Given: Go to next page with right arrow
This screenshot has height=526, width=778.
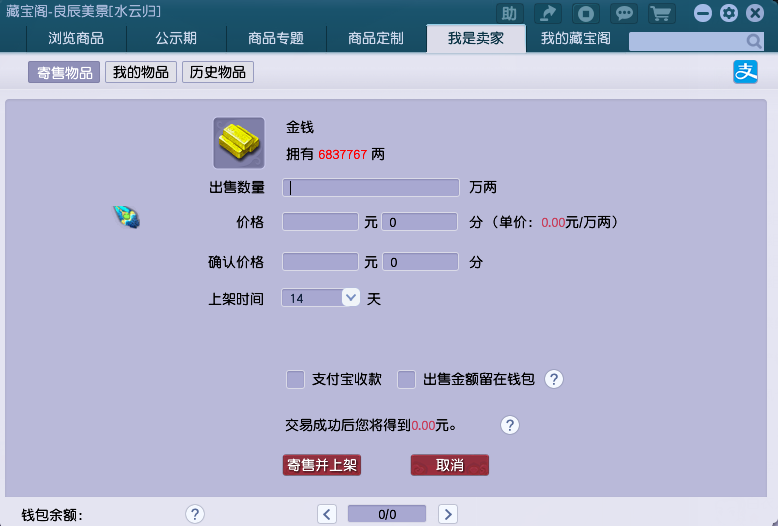Looking at the screenshot, I should (x=448, y=514).
